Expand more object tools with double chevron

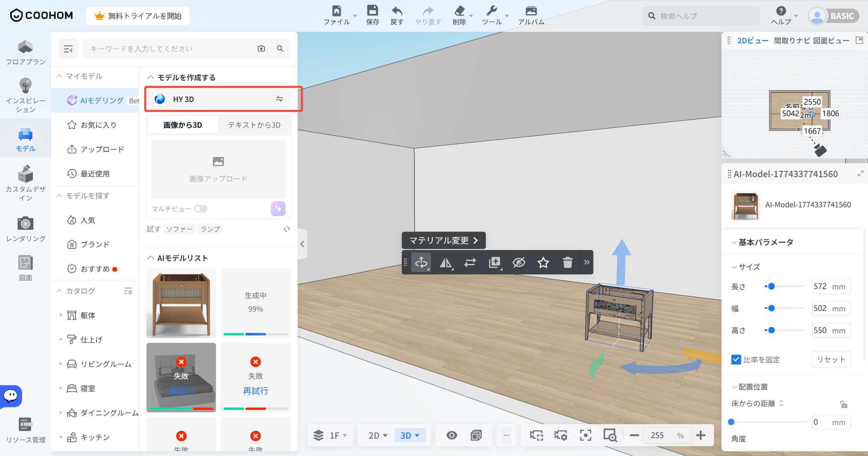tap(587, 262)
